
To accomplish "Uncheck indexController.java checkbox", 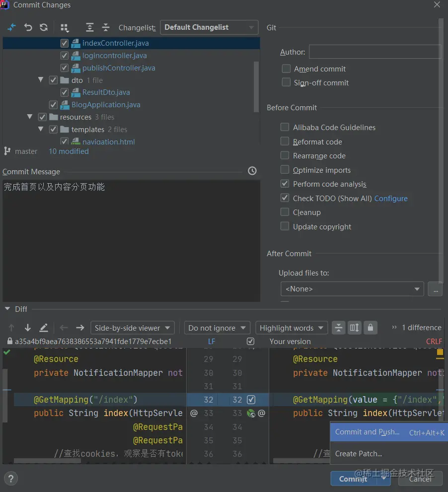I will point(65,43).
